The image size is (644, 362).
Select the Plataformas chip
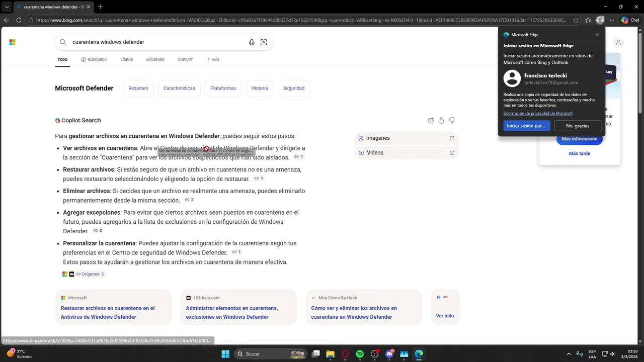[223, 88]
